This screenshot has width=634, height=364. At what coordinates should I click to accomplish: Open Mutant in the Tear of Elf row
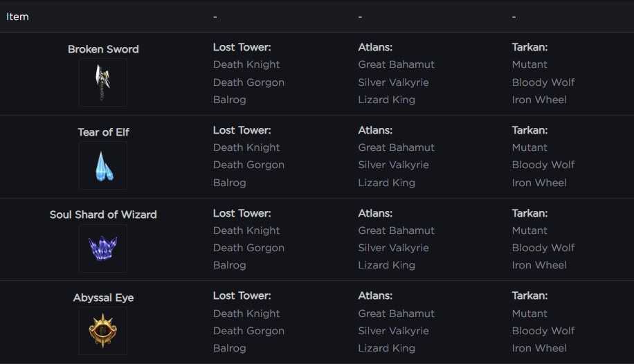pyautogui.click(x=529, y=147)
